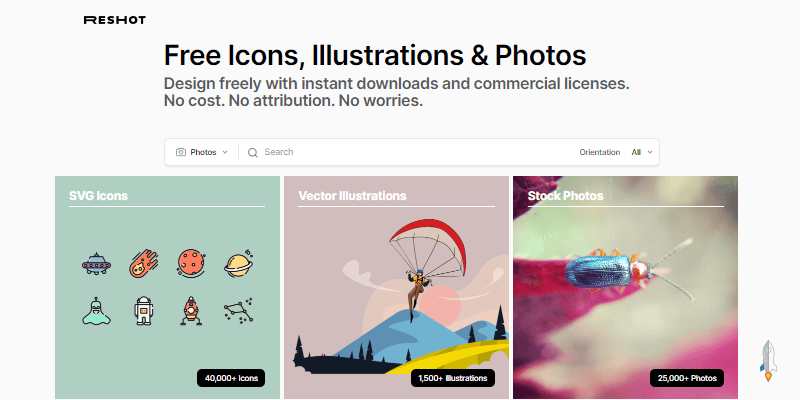
Task: Open the Photos category dropdown
Action: click(x=202, y=152)
